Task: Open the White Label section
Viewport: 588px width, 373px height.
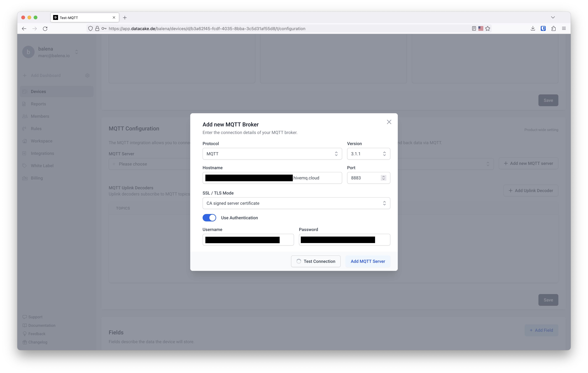Action: pyautogui.click(x=42, y=165)
